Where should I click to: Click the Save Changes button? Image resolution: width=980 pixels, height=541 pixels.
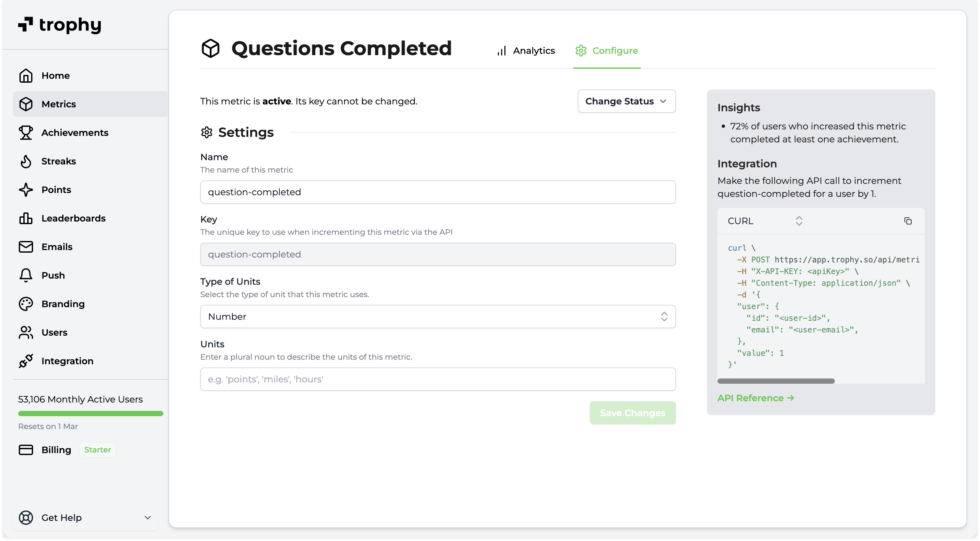click(x=632, y=413)
